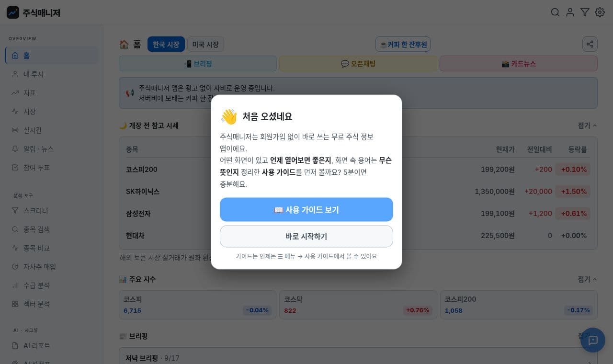Image resolution: width=613 pixels, height=364 pixels.
Task: Click the 내 투자 person icon
Action: tap(15, 74)
